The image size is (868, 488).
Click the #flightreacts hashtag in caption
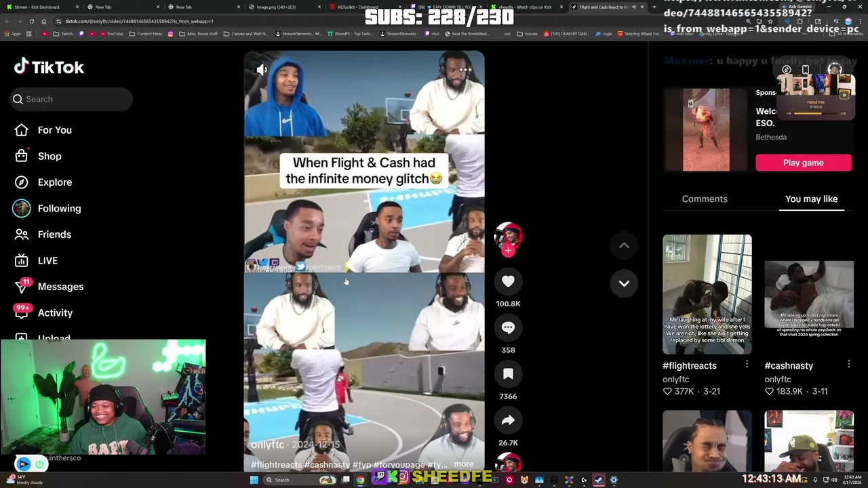(276, 465)
